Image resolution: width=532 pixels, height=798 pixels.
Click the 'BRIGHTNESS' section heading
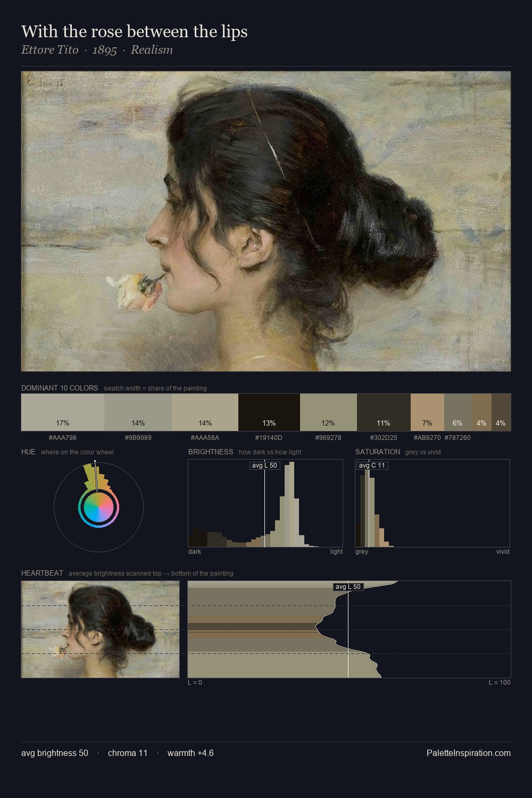click(211, 452)
